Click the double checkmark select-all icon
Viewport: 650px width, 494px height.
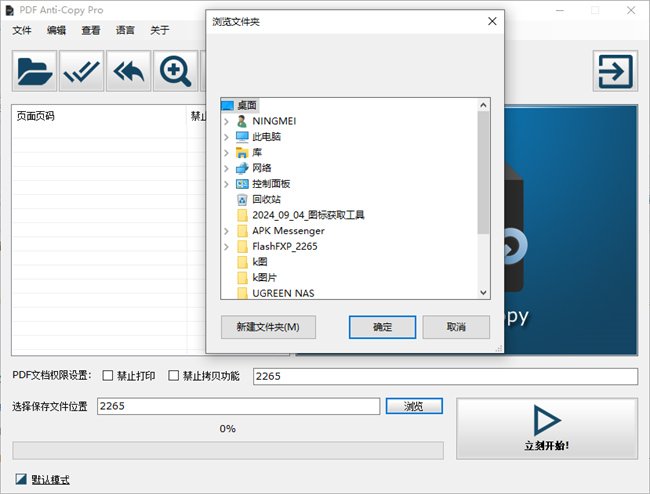pos(81,71)
